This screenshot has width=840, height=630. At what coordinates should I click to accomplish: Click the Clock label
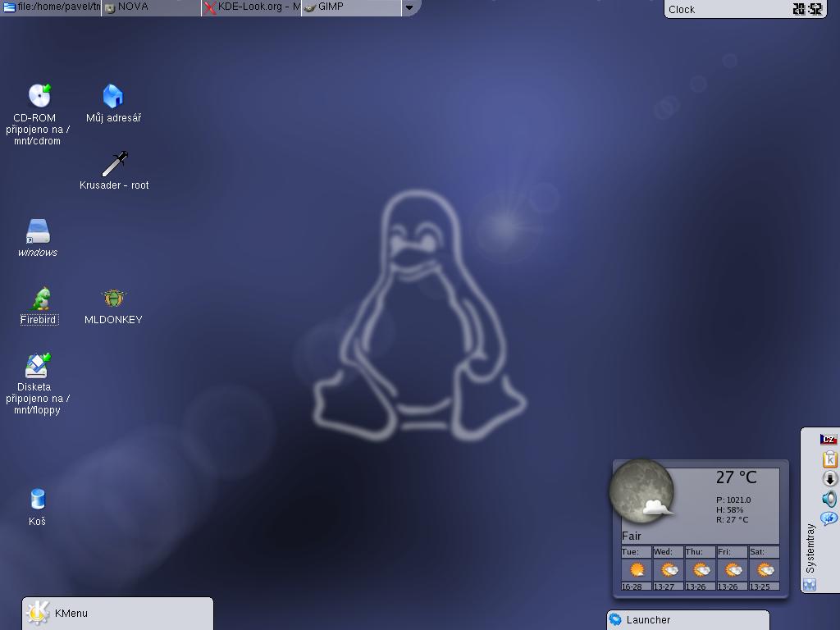pyautogui.click(x=682, y=10)
